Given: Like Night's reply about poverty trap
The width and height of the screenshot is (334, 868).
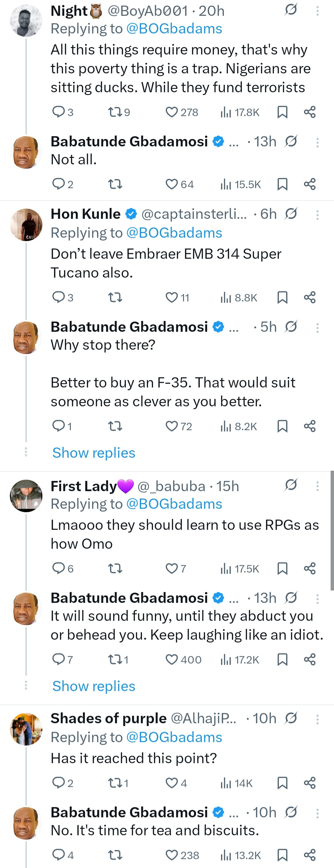Looking at the screenshot, I should tap(171, 112).
